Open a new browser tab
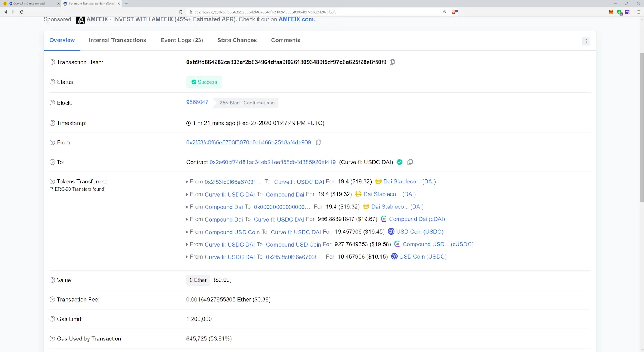This screenshot has width=644, height=352. pyautogui.click(x=126, y=4)
